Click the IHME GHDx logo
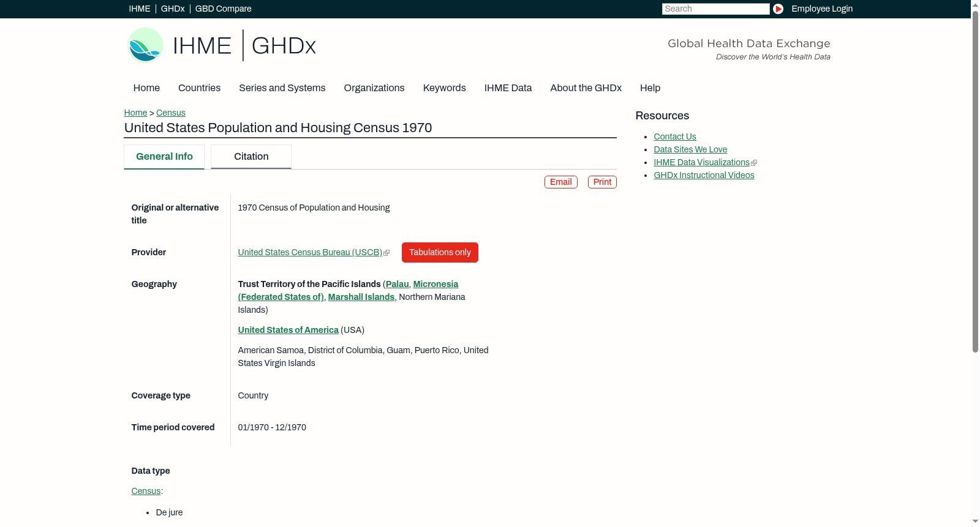980x527 pixels. tap(221, 45)
